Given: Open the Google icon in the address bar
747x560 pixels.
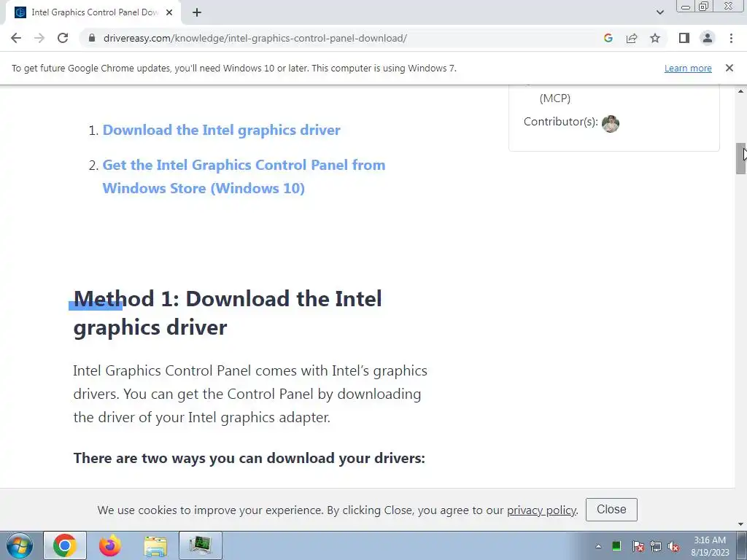Looking at the screenshot, I should [x=608, y=38].
